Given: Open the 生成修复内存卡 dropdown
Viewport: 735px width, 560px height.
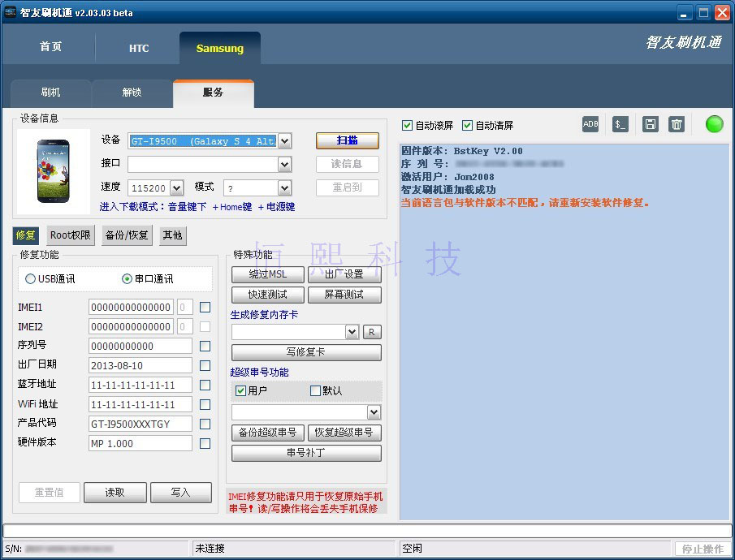Looking at the screenshot, I should (352, 332).
